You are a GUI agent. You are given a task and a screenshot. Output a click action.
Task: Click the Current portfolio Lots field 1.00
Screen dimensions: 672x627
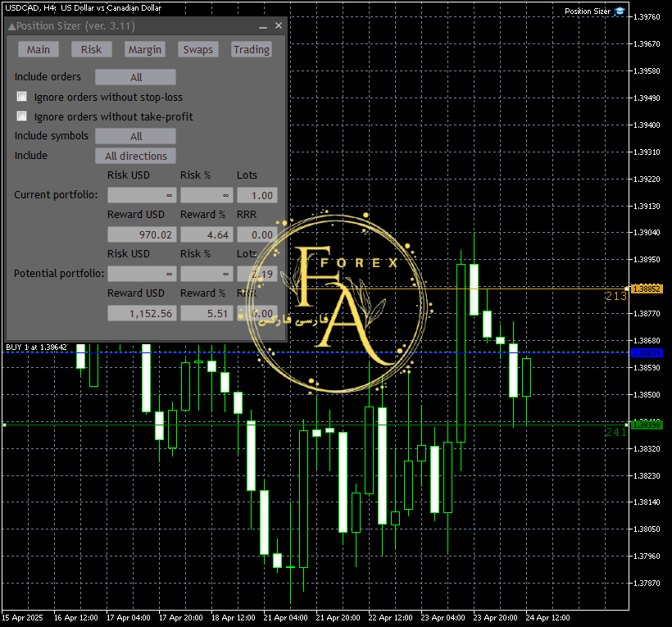pyautogui.click(x=257, y=195)
